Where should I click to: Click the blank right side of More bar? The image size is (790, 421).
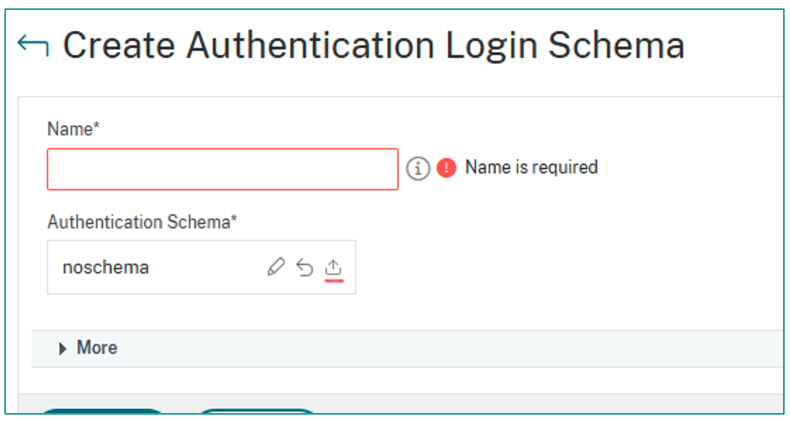tap(500, 348)
